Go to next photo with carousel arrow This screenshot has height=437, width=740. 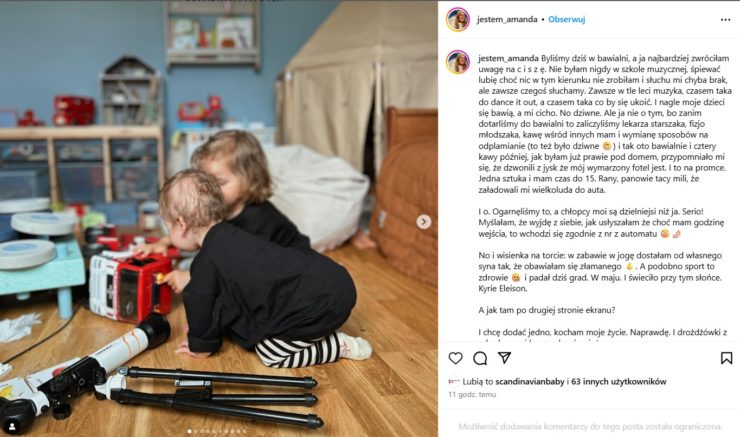[x=424, y=222]
